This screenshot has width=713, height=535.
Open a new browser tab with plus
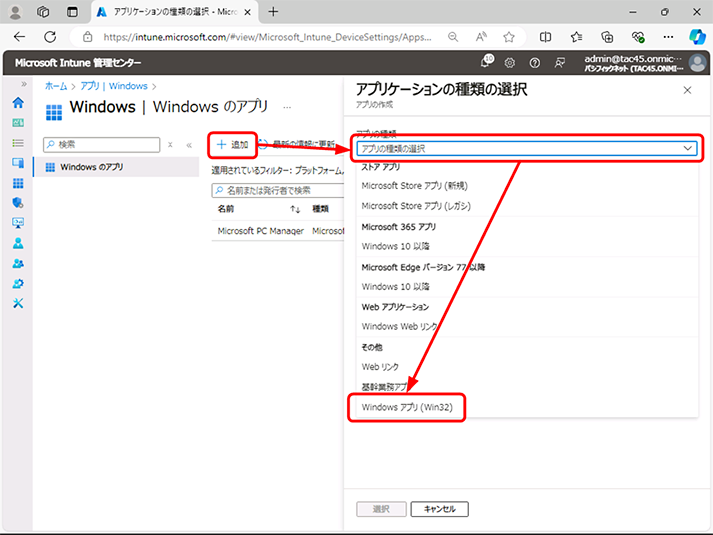point(273,12)
